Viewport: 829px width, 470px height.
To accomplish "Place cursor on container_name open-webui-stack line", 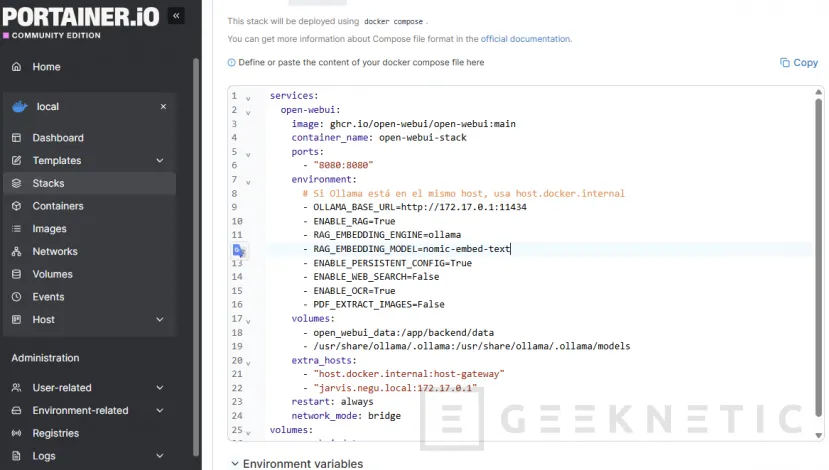I will pos(379,137).
